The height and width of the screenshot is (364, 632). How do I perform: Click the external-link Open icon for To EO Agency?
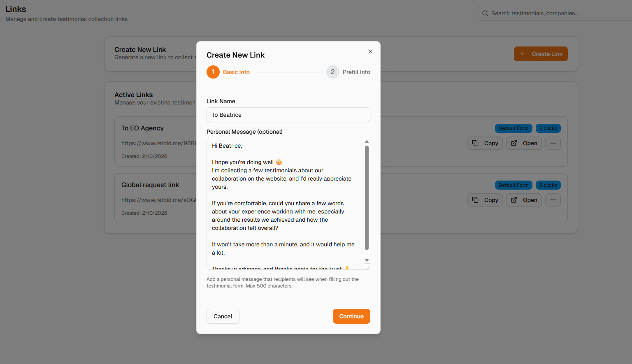coord(515,143)
